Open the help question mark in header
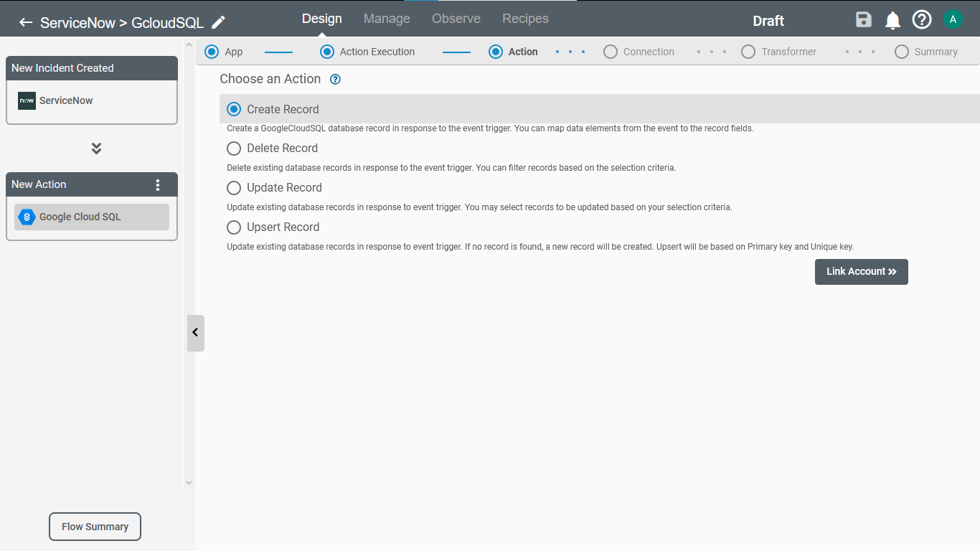The image size is (980, 551). (x=922, y=20)
